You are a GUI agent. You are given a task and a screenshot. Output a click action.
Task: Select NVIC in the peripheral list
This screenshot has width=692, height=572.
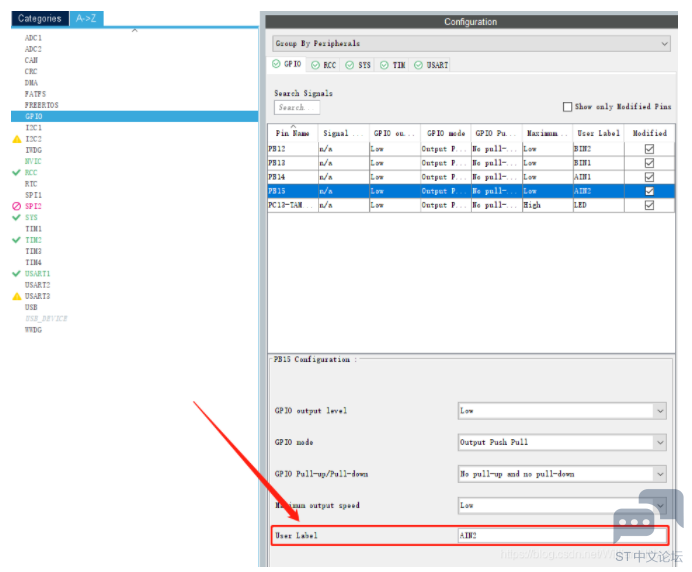pos(33,161)
